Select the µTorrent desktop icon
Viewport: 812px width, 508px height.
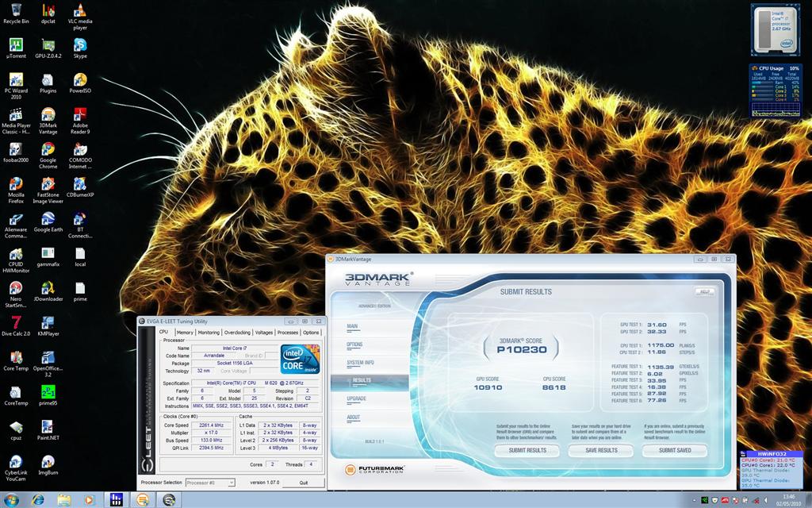coord(16,48)
